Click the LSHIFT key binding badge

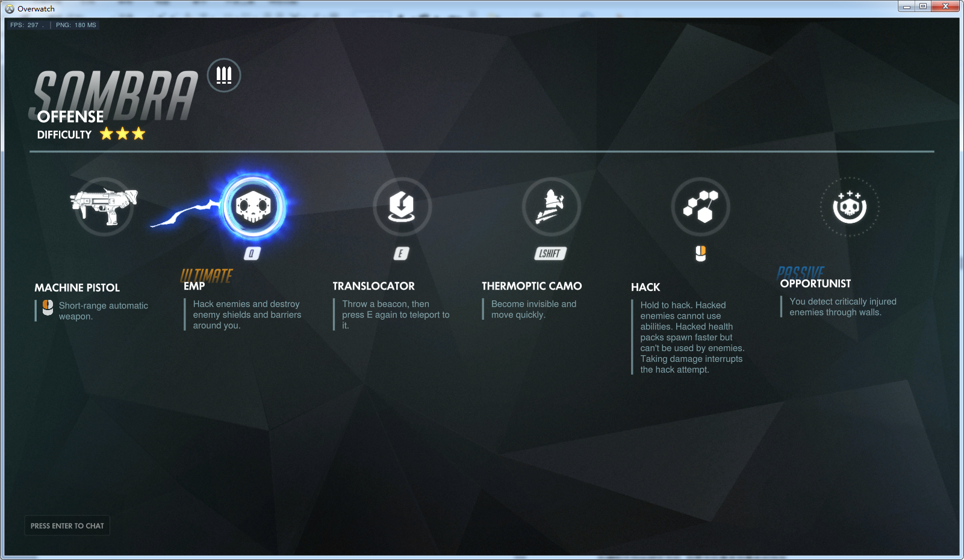tap(550, 254)
